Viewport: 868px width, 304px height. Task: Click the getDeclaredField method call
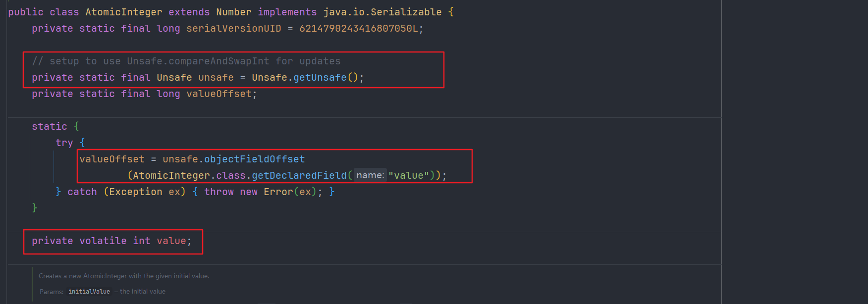click(x=299, y=175)
